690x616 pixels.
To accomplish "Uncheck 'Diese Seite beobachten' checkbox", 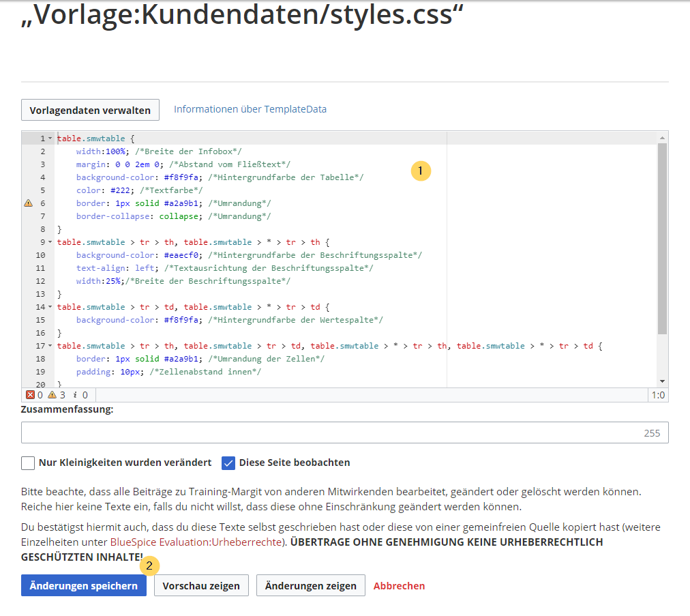I will pyautogui.click(x=228, y=463).
